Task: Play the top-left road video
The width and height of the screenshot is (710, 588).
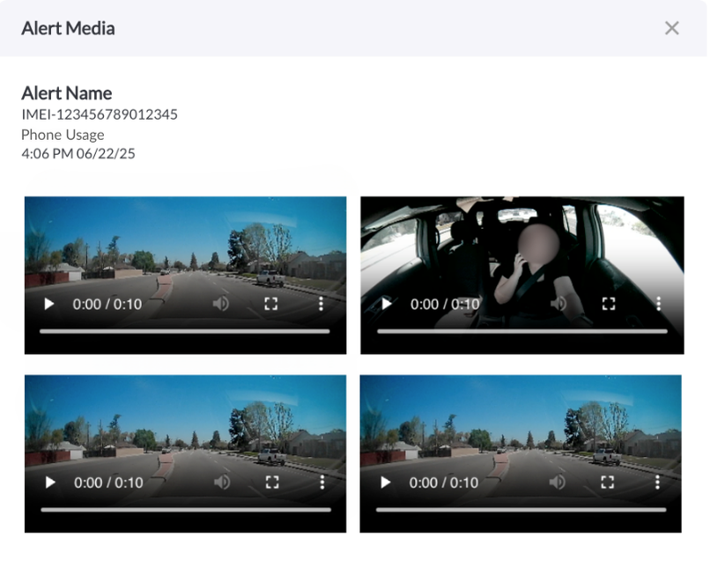Action: [49, 304]
